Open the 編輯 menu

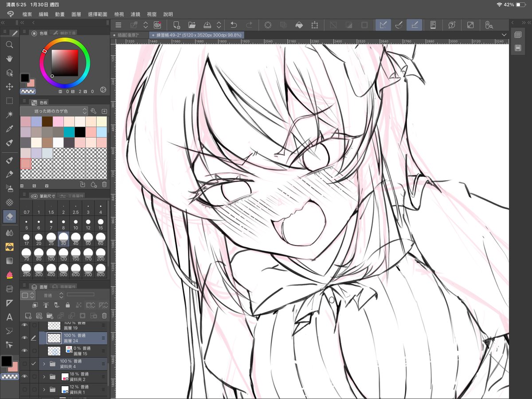43,14
